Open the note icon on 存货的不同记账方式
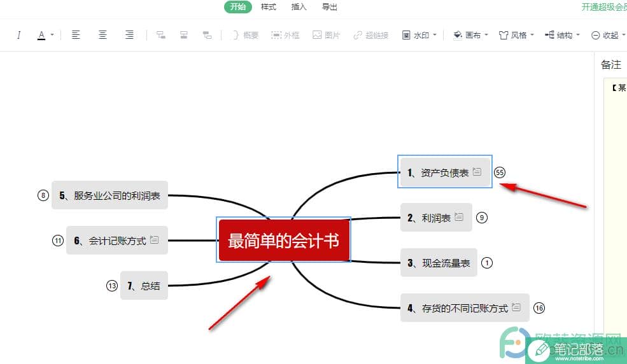Viewport: 627px width, 364px height. tap(516, 307)
